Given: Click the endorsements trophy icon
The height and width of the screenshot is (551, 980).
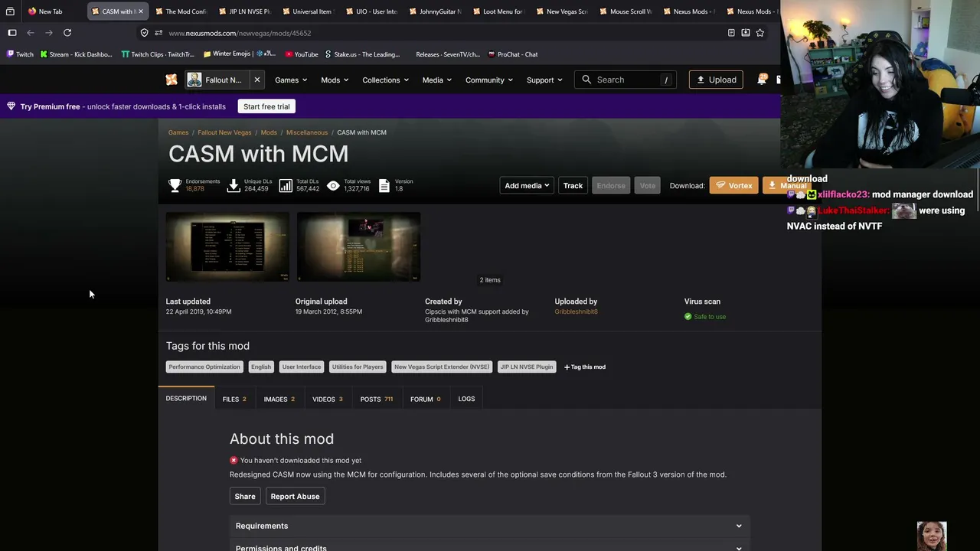Looking at the screenshot, I should point(175,185).
